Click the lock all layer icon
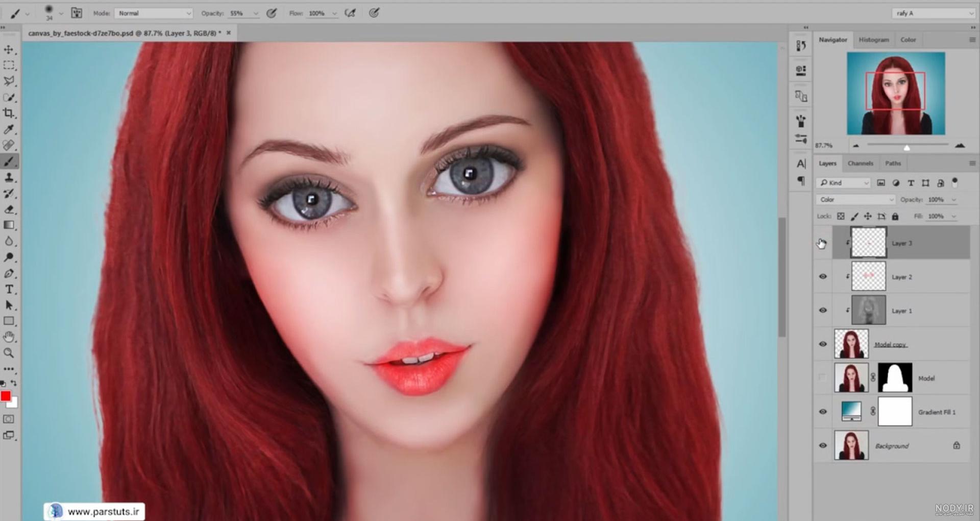Viewport: 980px width, 521px height. tap(895, 217)
